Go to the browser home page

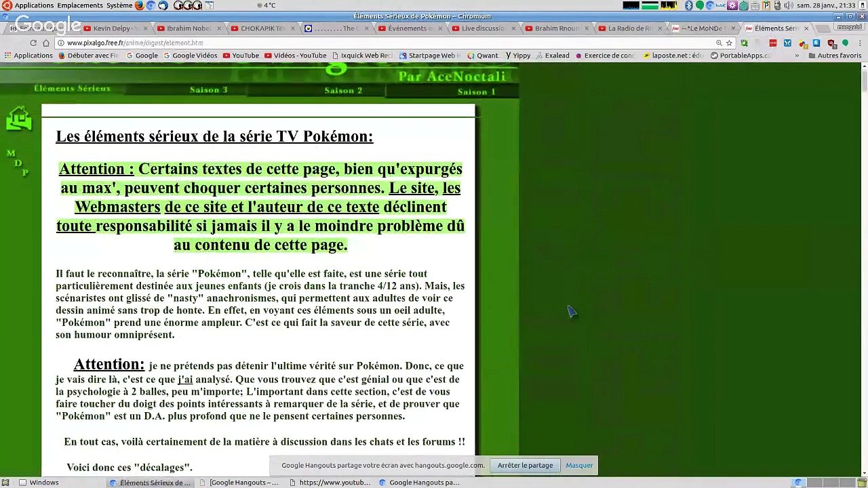tap(46, 43)
